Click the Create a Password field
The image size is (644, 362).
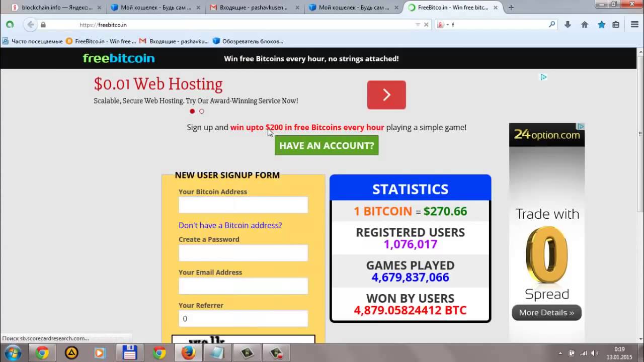pyautogui.click(x=243, y=253)
